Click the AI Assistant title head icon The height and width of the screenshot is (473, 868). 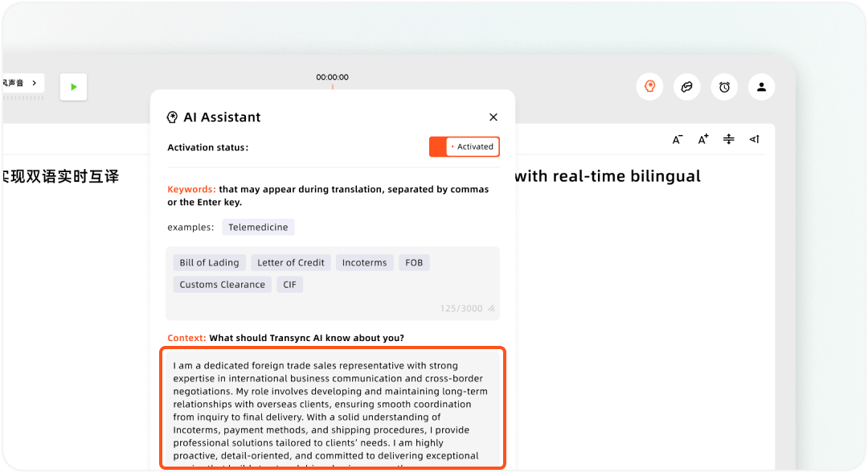pos(172,117)
